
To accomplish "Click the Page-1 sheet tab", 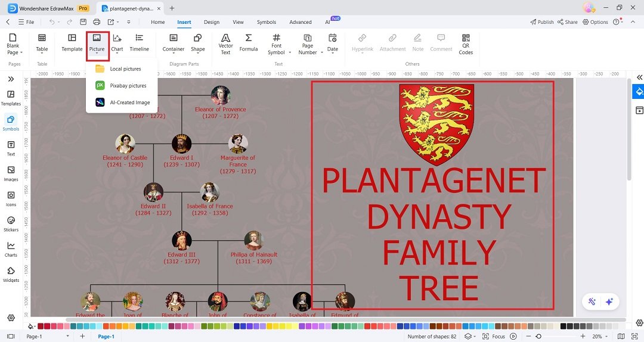I will tap(106, 336).
